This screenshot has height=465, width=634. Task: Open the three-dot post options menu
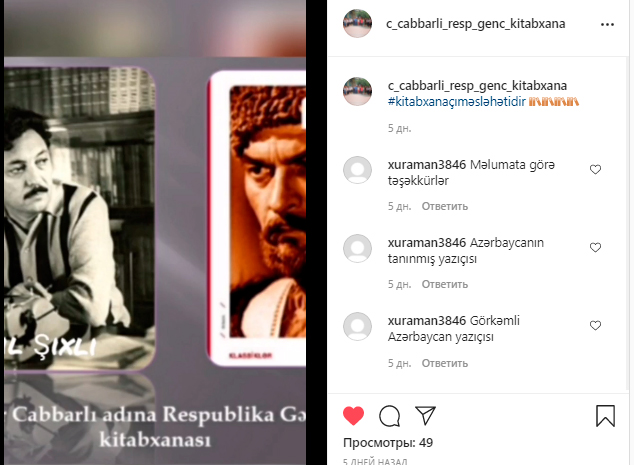click(x=607, y=25)
